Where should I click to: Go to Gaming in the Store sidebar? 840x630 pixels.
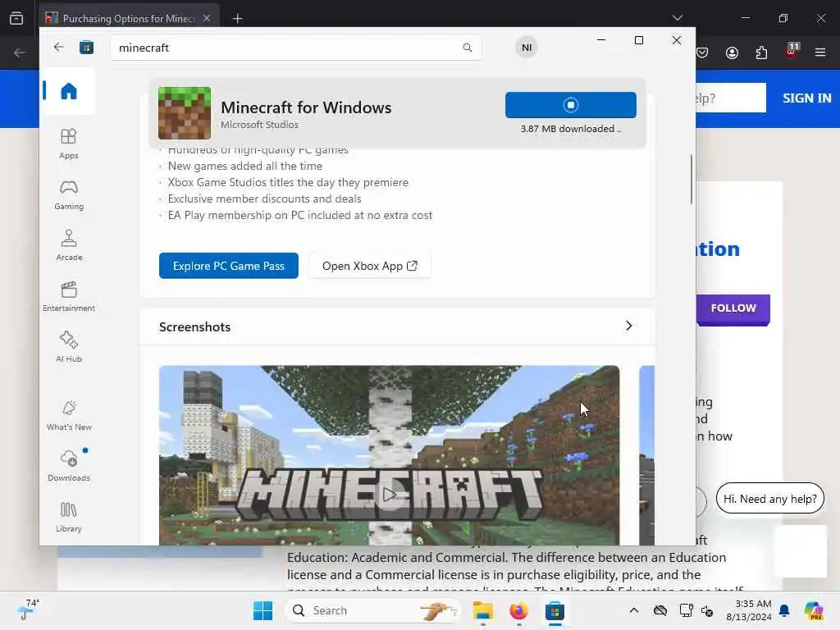pos(69,194)
